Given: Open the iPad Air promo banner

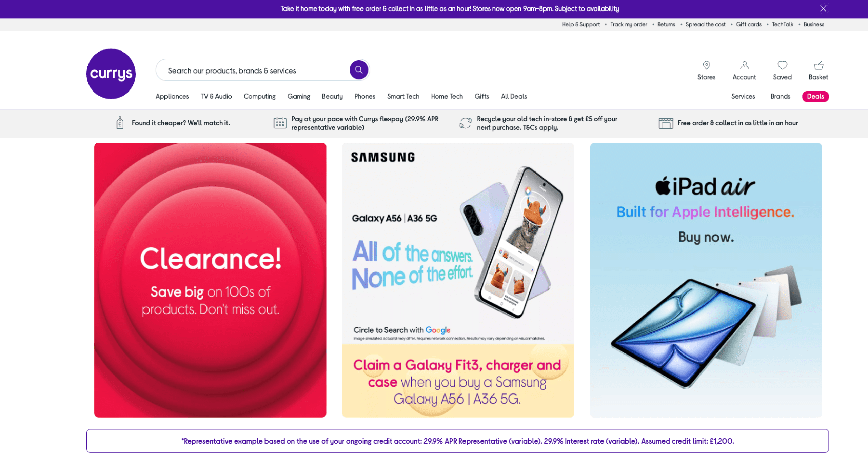Looking at the screenshot, I should (706, 280).
